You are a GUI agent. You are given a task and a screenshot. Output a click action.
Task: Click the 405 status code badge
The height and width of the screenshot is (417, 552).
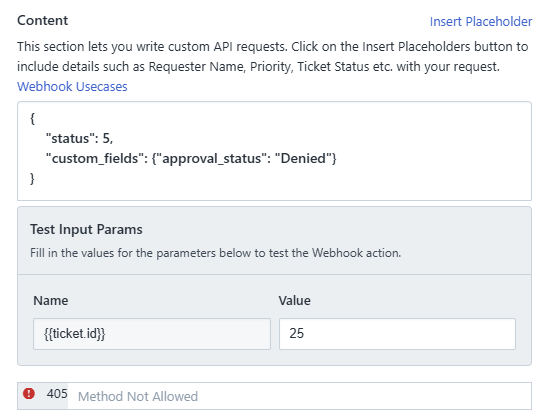pyautogui.click(x=57, y=394)
